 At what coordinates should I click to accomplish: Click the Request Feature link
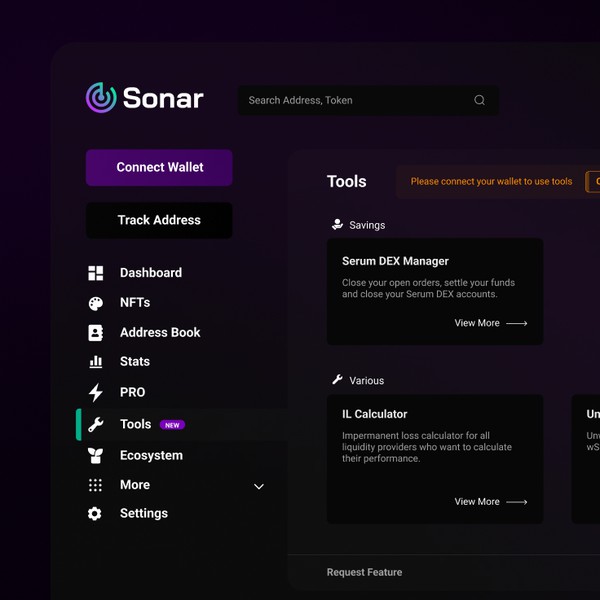point(364,572)
